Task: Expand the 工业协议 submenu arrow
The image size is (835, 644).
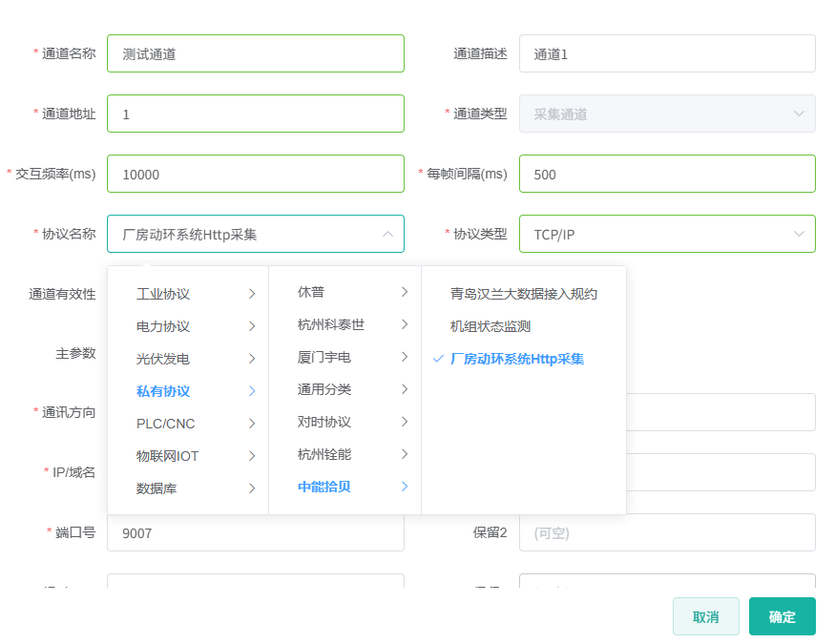Action: (252, 294)
